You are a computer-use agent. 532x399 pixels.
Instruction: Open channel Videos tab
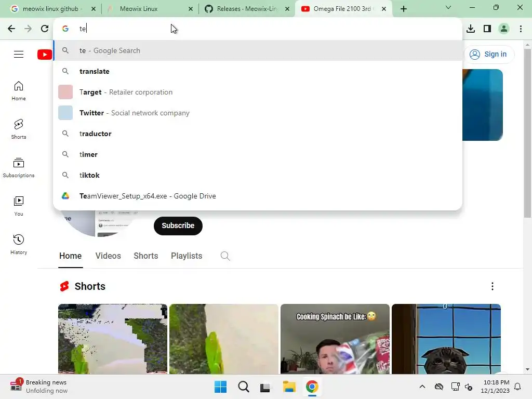[x=108, y=256]
